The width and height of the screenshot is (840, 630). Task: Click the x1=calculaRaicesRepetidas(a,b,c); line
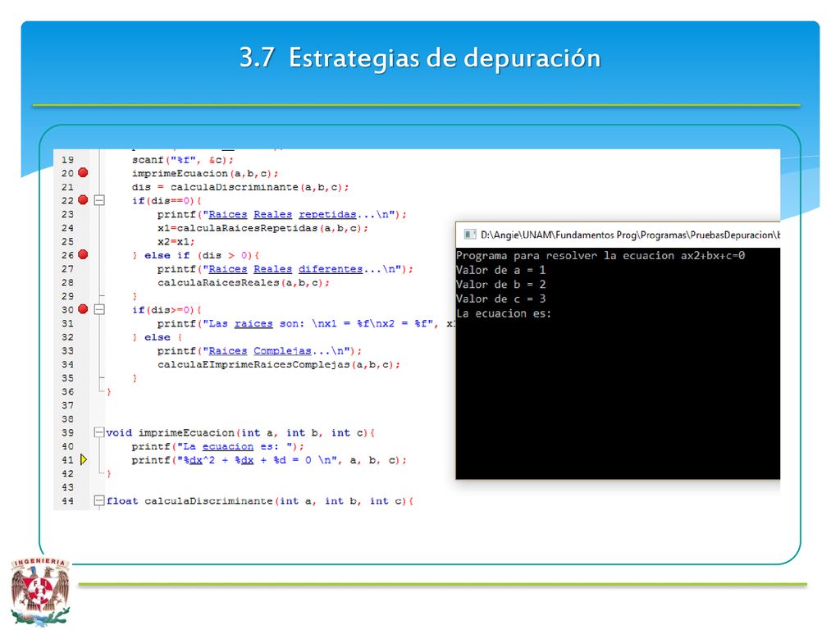263,228
